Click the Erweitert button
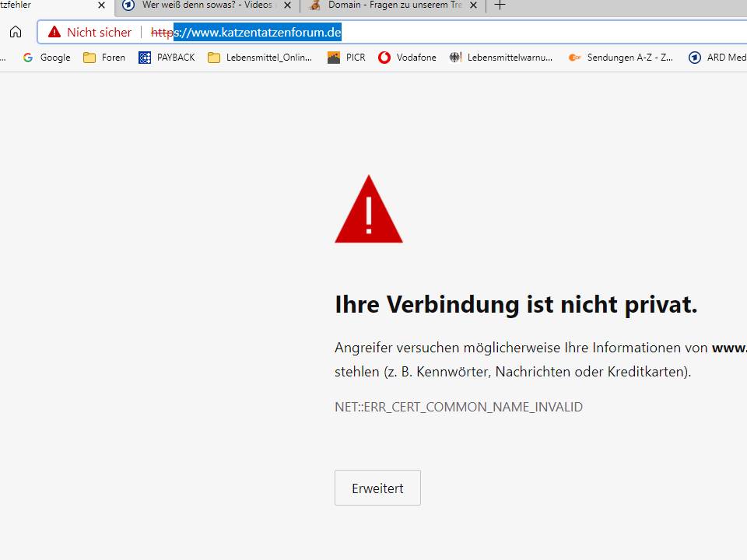The height and width of the screenshot is (560, 747). [378, 488]
